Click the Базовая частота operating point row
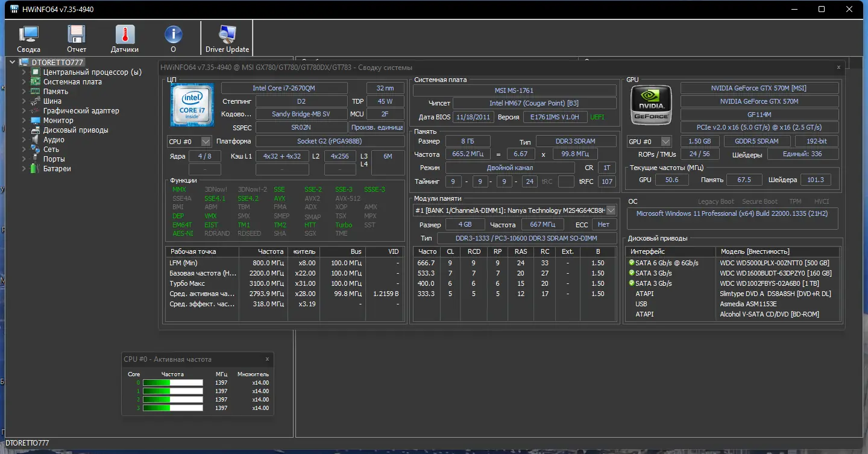This screenshot has width=868, height=454. click(x=285, y=273)
